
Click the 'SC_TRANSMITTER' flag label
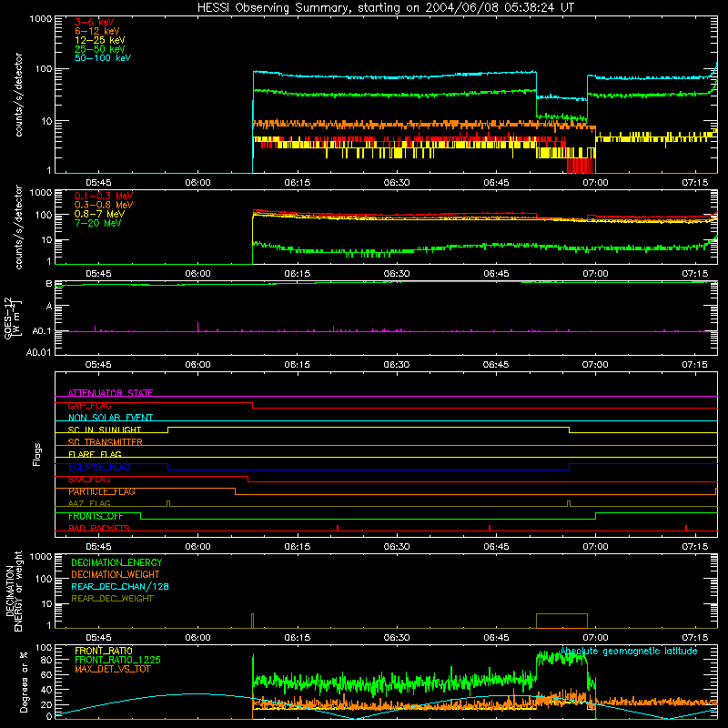point(106,442)
